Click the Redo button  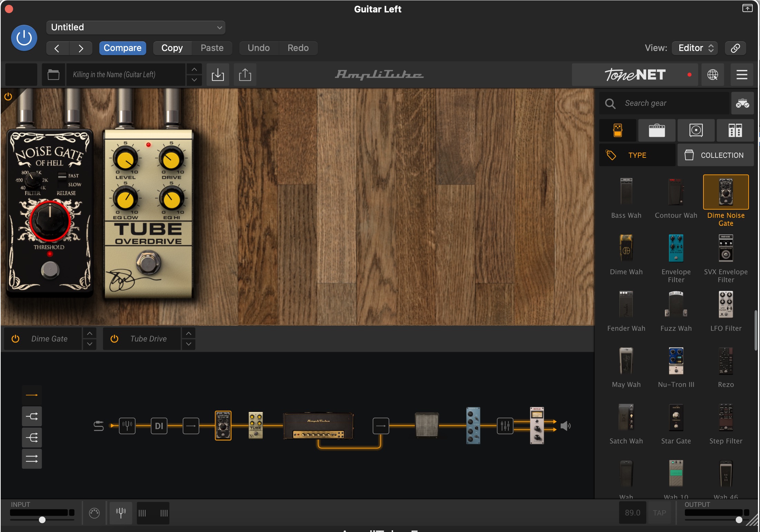(x=298, y=48)
